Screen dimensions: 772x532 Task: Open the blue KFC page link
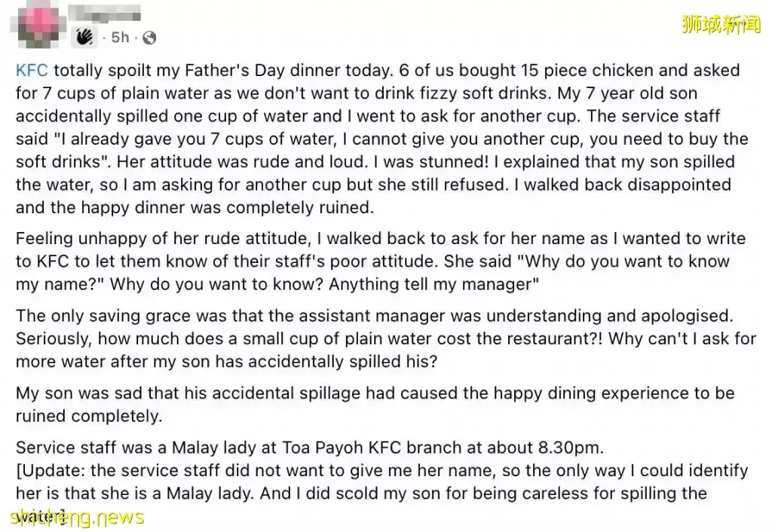pyautogui.click(x=32, y=70)
